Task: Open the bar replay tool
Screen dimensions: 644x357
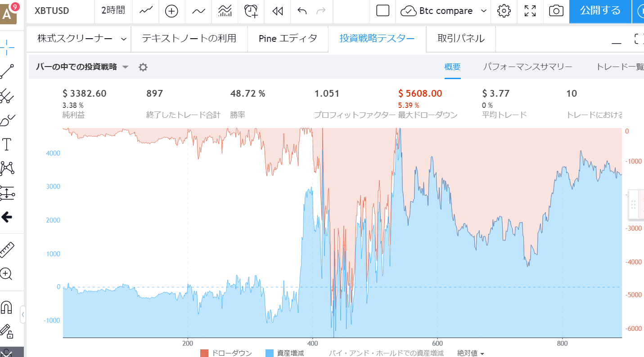Action: click(278, 11)
